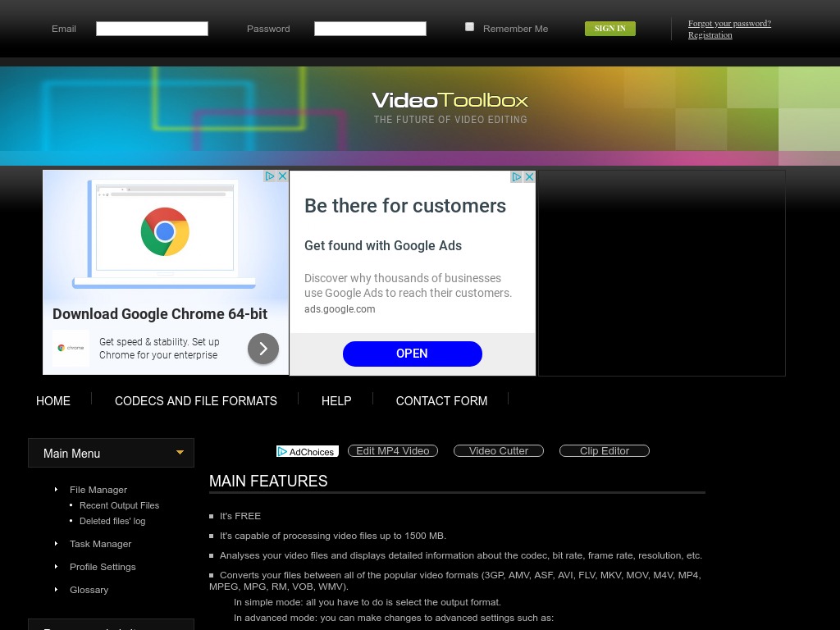Click the small Chrome logo in the ad
Screen dimensions: 840x630
coord(71,348)
